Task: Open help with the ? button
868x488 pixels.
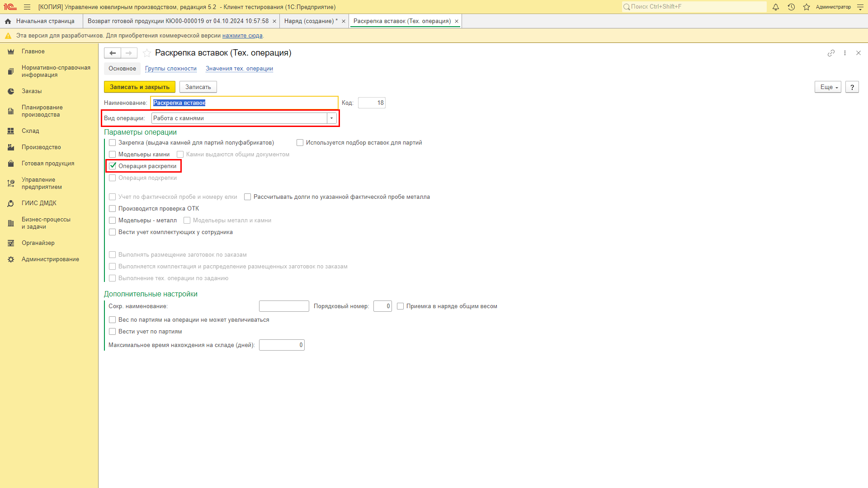Action: (852, 87)
